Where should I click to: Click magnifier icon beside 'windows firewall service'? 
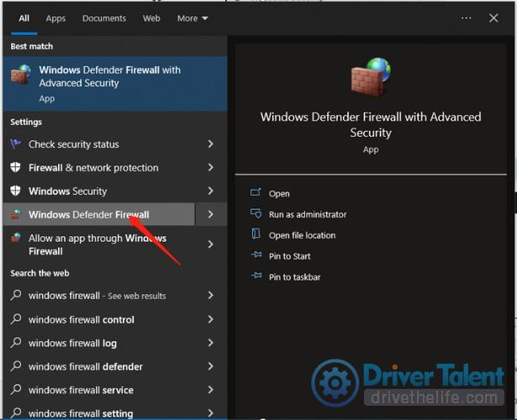click(x=15, y=390)
